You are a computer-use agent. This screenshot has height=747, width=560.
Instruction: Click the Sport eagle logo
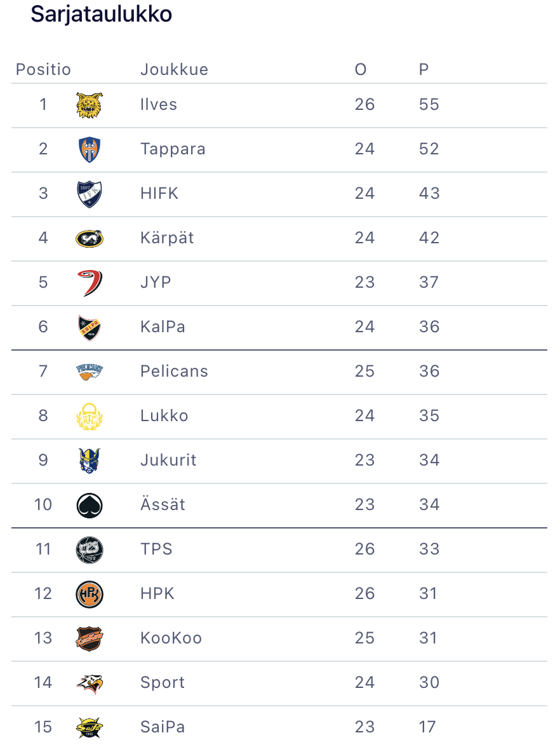[x=90, y=683]
